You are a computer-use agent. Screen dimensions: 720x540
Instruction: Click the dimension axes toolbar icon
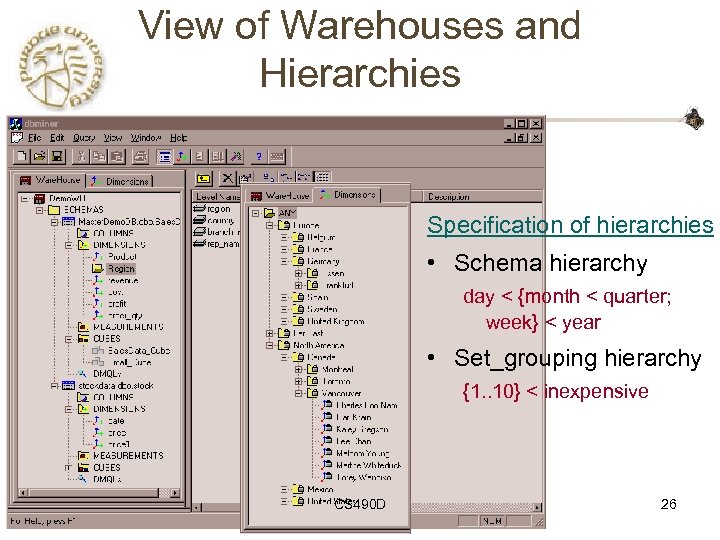pos(182,157)
